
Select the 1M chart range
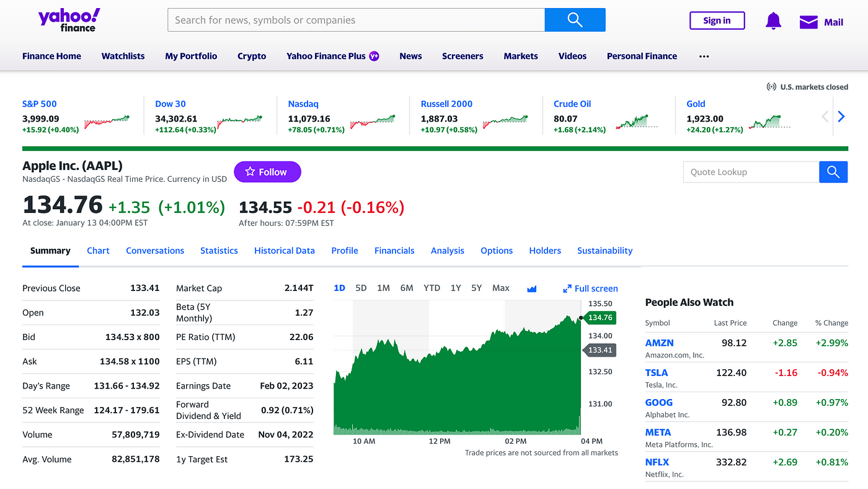tap(383, 288)
